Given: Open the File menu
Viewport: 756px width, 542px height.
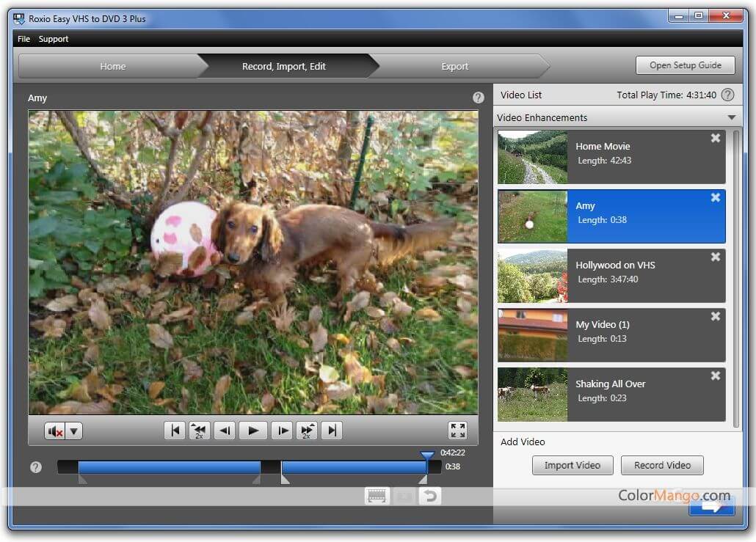Looking at the screenshot, I should coord(23,39).
